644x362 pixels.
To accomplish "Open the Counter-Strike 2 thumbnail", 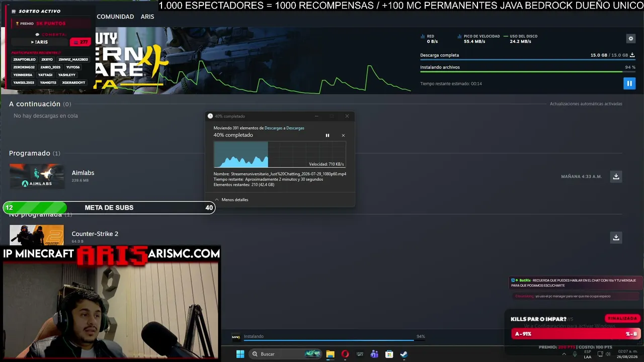I will tap(37, 235).
